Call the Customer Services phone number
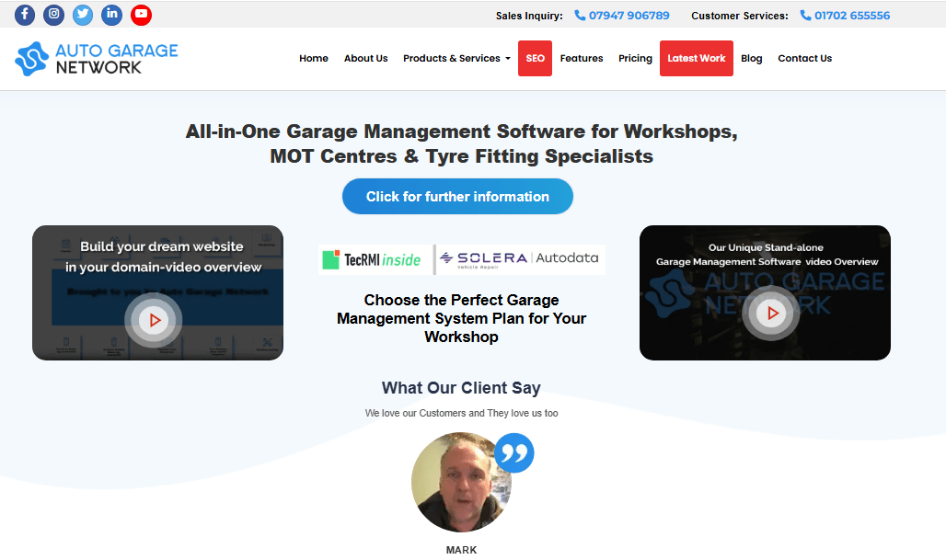Screen dimensions: 946x560 [851, 16]
